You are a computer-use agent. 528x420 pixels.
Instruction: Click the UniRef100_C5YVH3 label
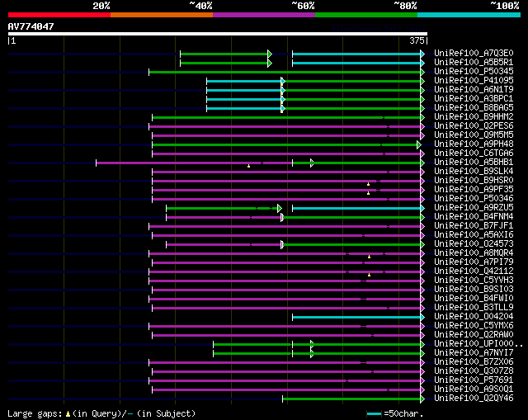click(474, 281)
